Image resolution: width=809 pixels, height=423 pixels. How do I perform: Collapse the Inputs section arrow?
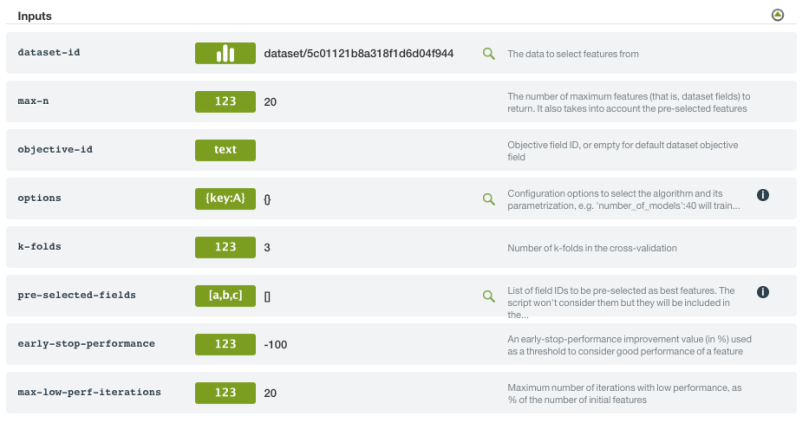[778, 15]
